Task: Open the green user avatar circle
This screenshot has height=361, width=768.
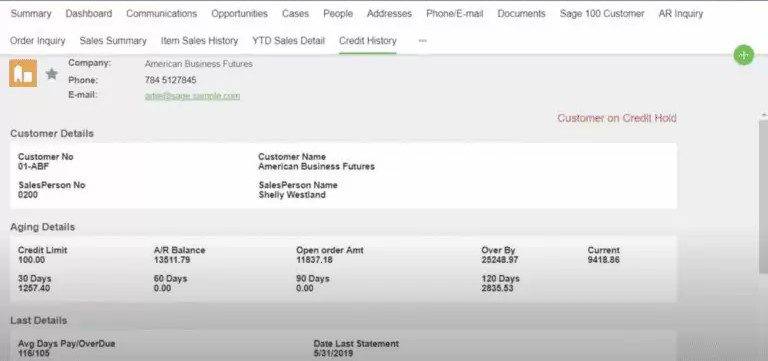Action: [744, 55]
